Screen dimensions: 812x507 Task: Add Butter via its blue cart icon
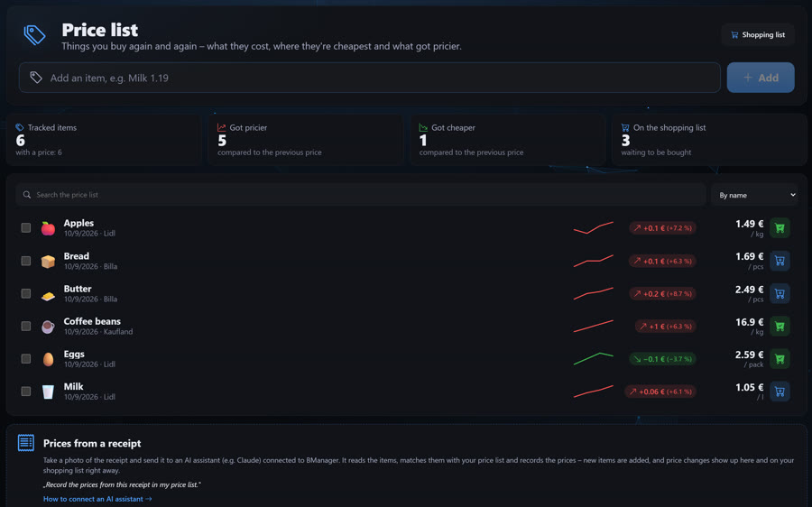[780, 293]
